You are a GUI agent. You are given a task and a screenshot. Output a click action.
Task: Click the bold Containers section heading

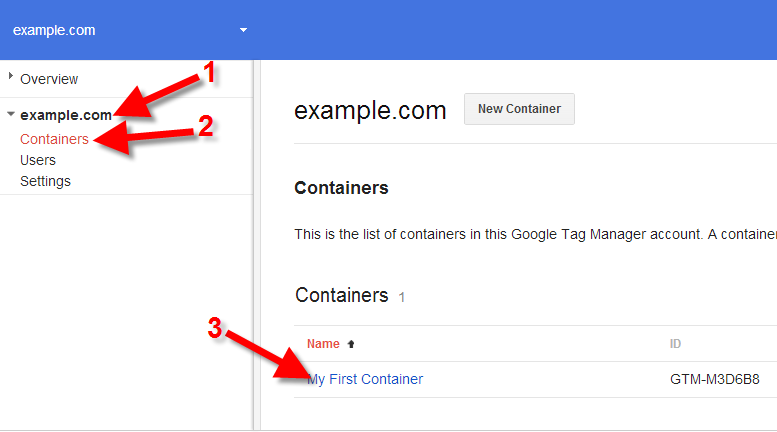(x=341, y=188)
